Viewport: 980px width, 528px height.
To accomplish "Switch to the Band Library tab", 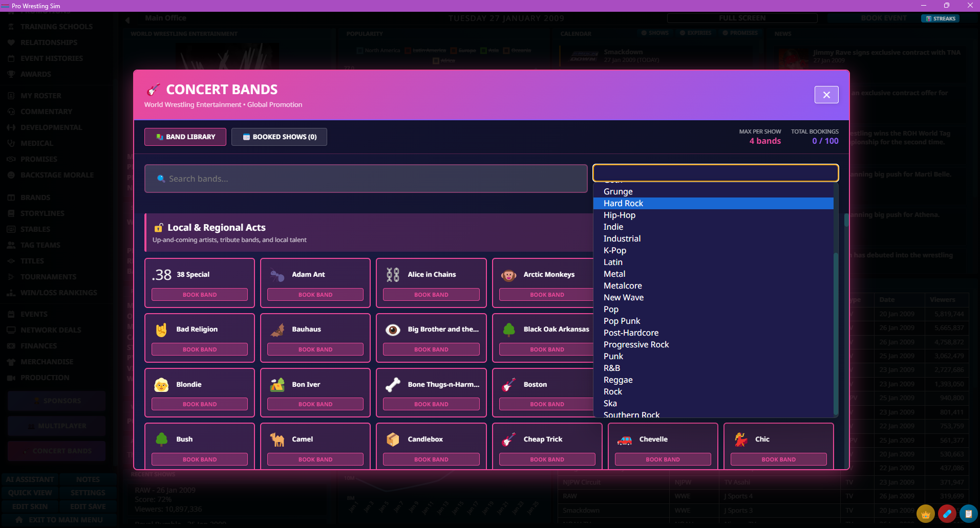I will 185,137.
